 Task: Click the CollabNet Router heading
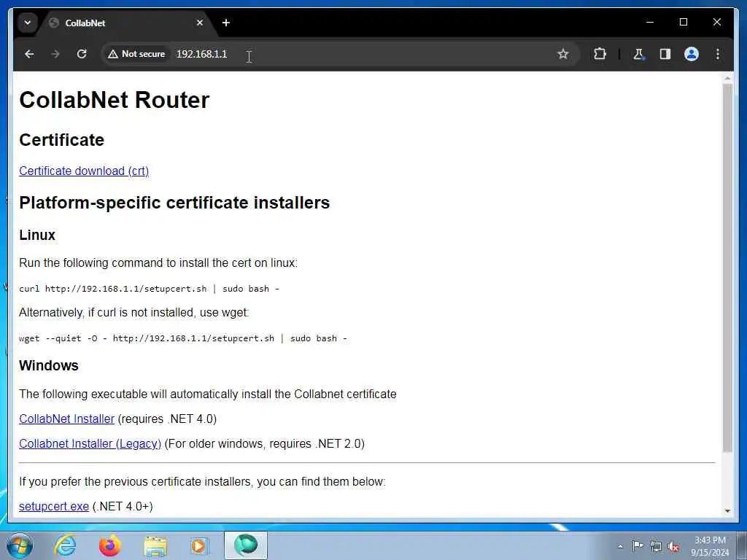click(115, 100)
